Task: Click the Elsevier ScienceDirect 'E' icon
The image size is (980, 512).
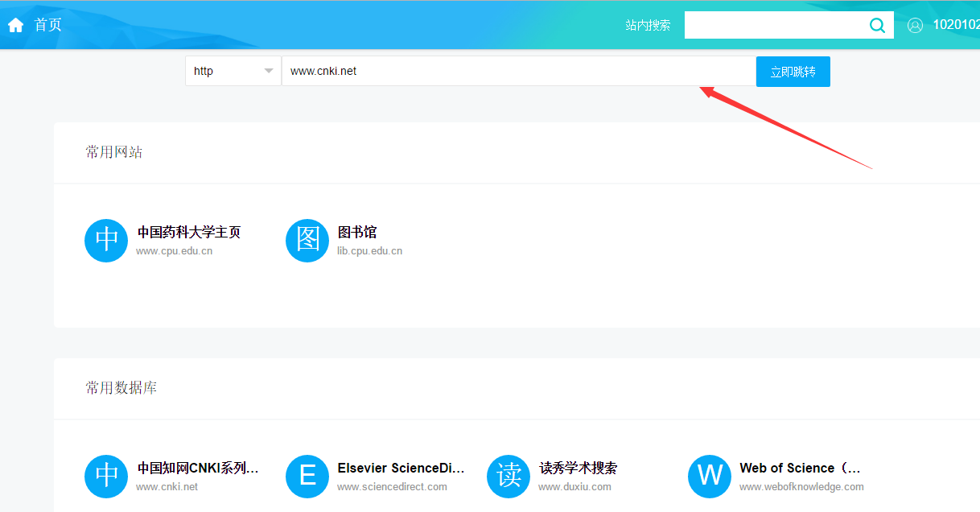Action: tap(307, 477)
